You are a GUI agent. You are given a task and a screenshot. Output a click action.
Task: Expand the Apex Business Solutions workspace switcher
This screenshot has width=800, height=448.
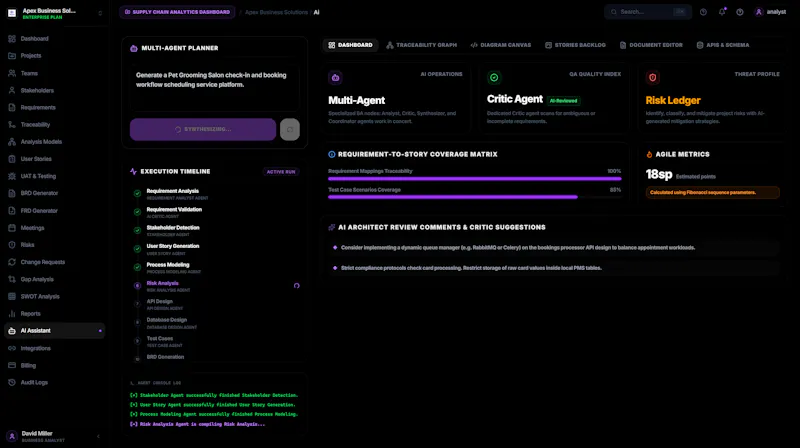(54, 13)
